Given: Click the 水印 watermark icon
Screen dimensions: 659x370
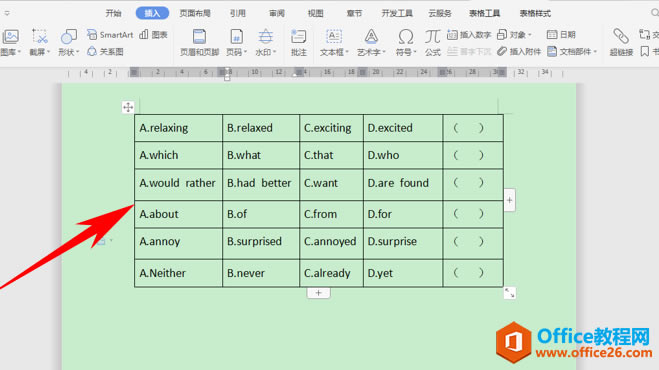Looking at the screenshot, I should pos(265,37).
